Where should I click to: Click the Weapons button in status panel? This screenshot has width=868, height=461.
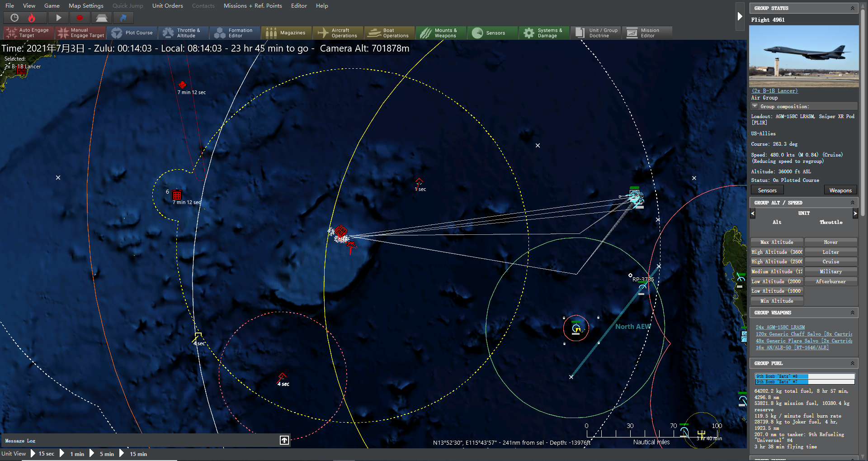(840, 190)
